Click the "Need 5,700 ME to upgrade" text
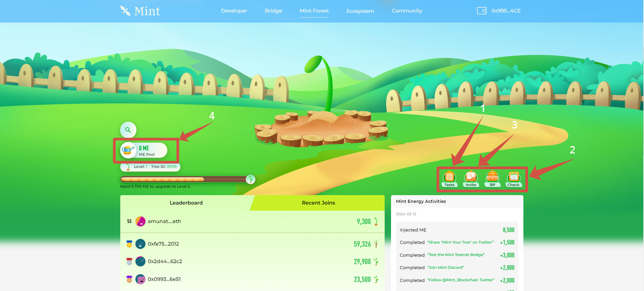 tap(155, 186)
